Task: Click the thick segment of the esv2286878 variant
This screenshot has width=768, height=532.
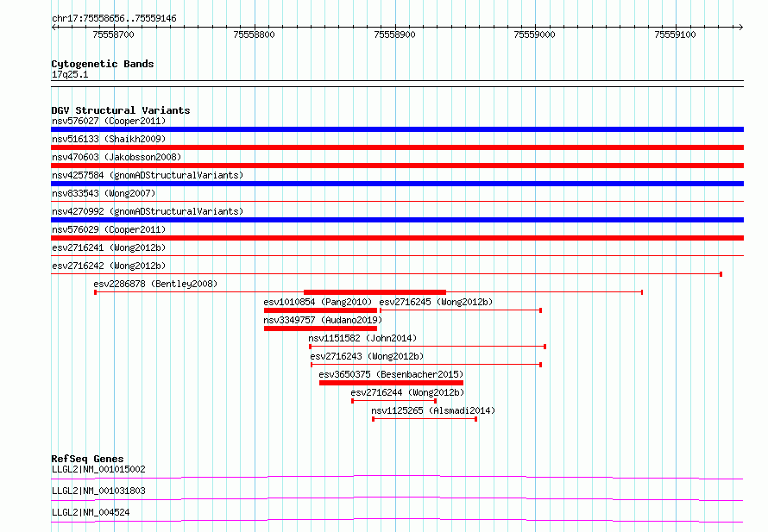Action: pos(375,292)
